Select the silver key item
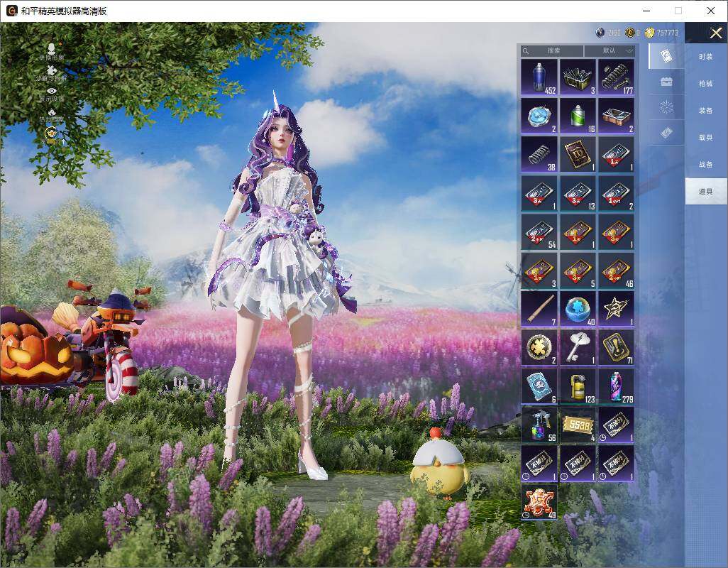This screenshot has height=568, width=728. coord(578,347)
